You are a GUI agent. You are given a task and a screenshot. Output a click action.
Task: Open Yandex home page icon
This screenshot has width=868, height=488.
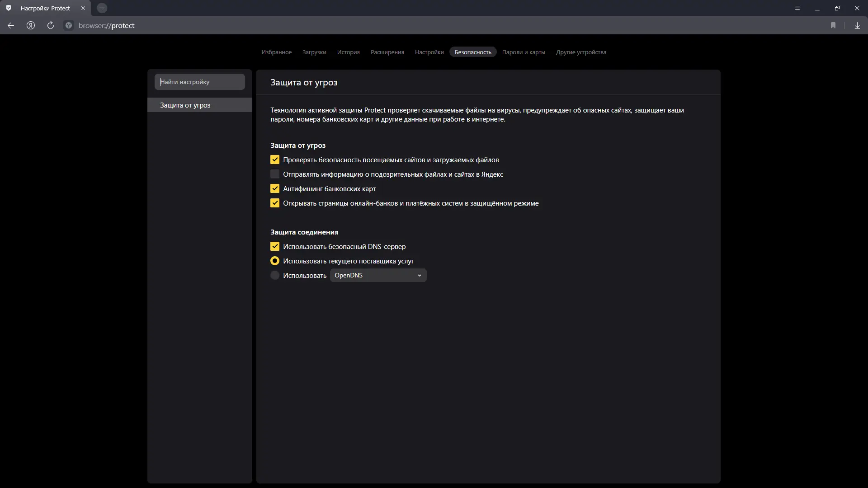click(x=31, y=25)
